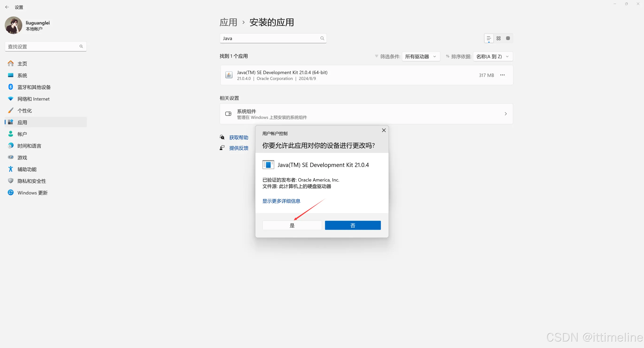Click the back arrow in Settings
Image resolution: width=644 pixels, height=348 pixels.
click(7, 7)
